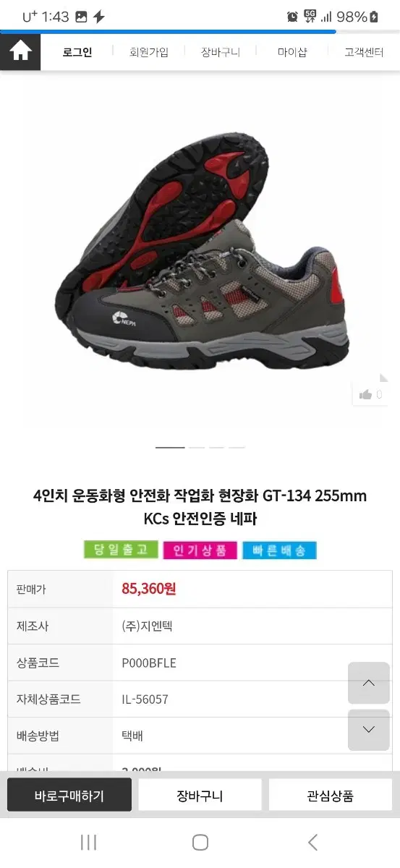Tap the Android home circle icon
Image resolution: width=400 pixels, height=868 pixels.
point(200,842)
